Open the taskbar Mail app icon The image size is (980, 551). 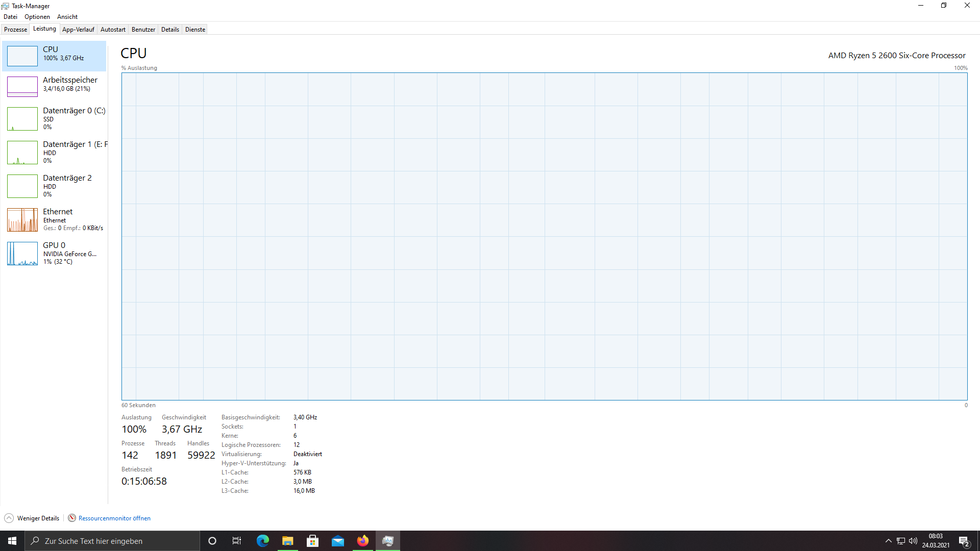tap(337, 541)
